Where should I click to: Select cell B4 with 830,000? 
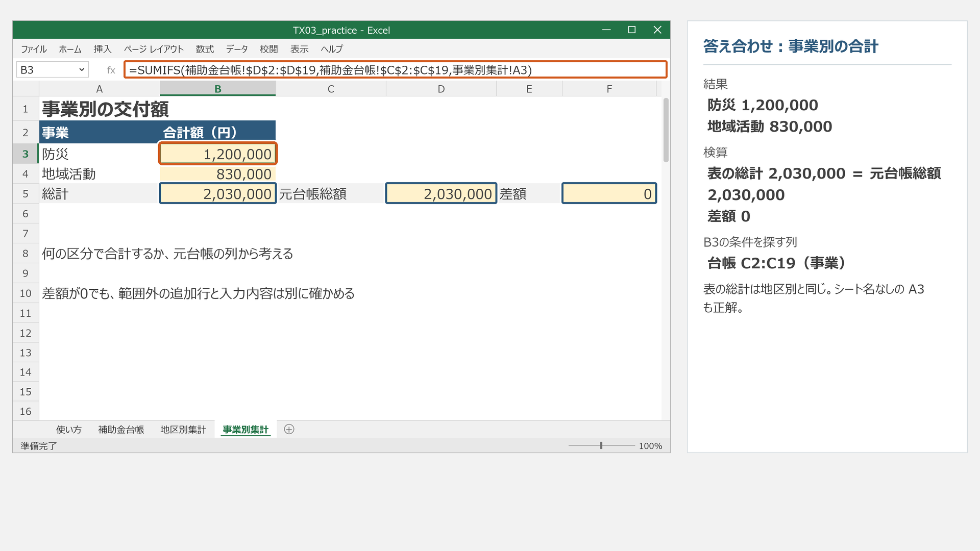218,174
